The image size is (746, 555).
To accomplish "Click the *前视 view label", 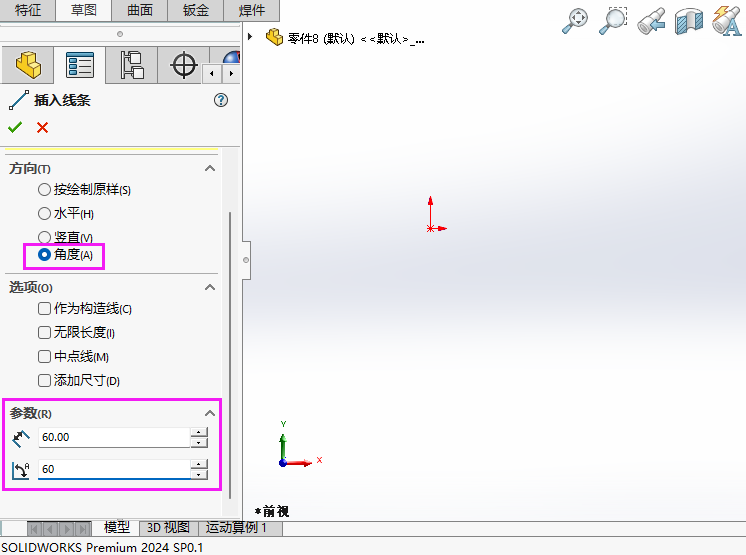I will click(272, 512).
